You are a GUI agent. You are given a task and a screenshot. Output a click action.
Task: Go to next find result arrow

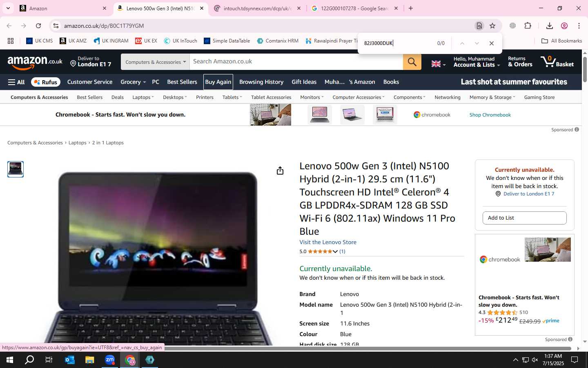(x=477, y=43)
